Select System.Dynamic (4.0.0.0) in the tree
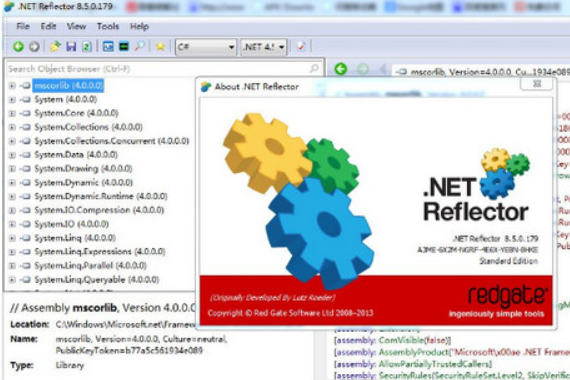 pyautogui.click(x=84, y=183)
